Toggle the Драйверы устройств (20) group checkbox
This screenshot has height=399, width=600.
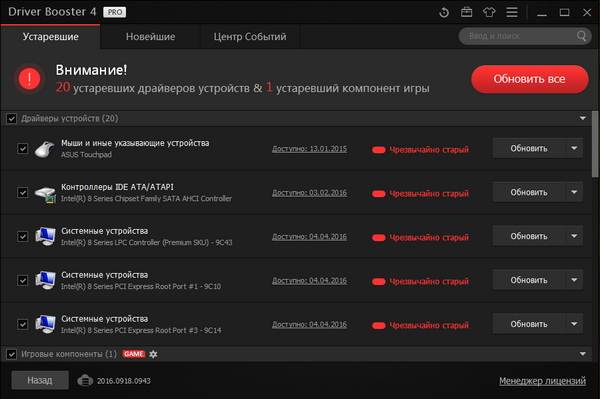click(11, 119)
